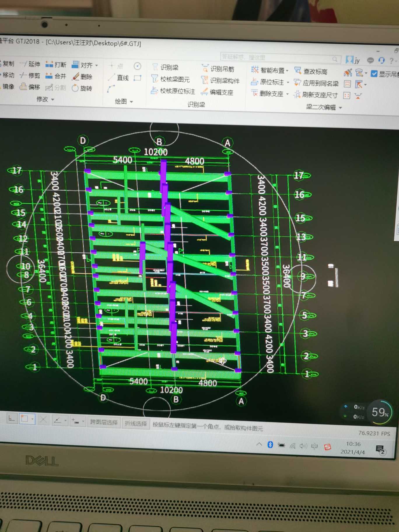399x532 pixels.
Task: Show hidden tray icons arrow
Action: tap(259, 444)
